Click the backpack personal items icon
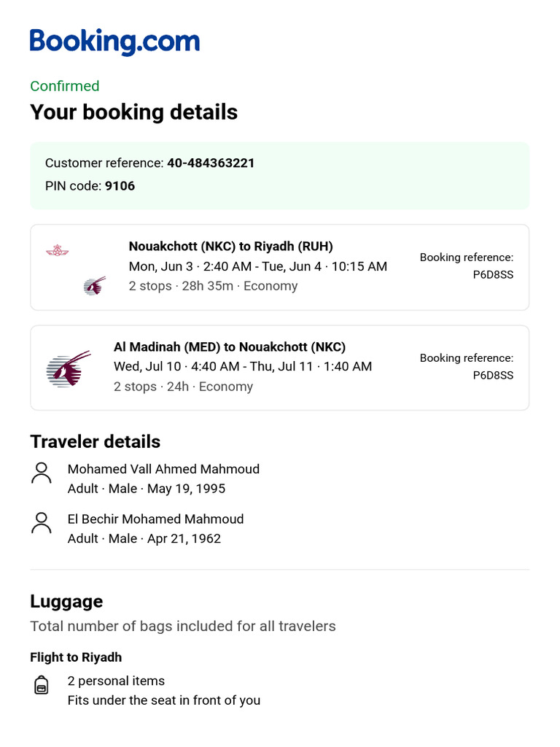The height and width of the screenshot is (747, 560). tap(42, 686)
